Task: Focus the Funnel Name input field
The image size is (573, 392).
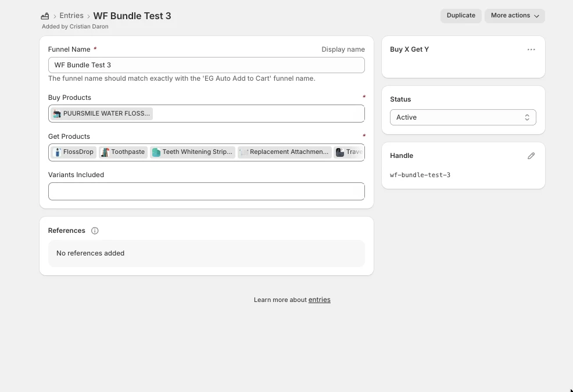Action: tap(206, 65)
